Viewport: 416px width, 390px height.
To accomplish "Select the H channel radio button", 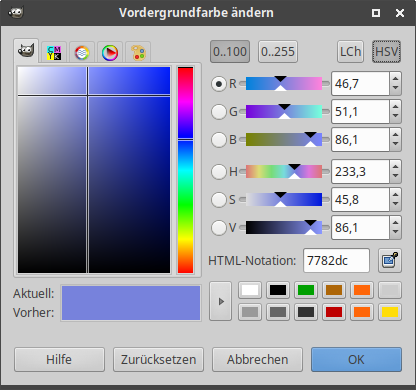I will (x=219, y=172).
